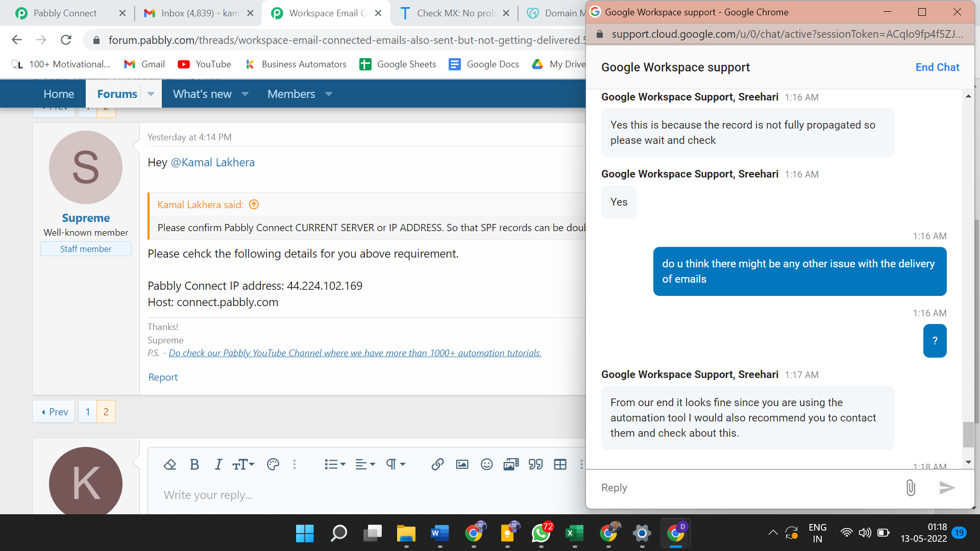
Task: Open the Google Docs bookmark
Action: [484, 64]
